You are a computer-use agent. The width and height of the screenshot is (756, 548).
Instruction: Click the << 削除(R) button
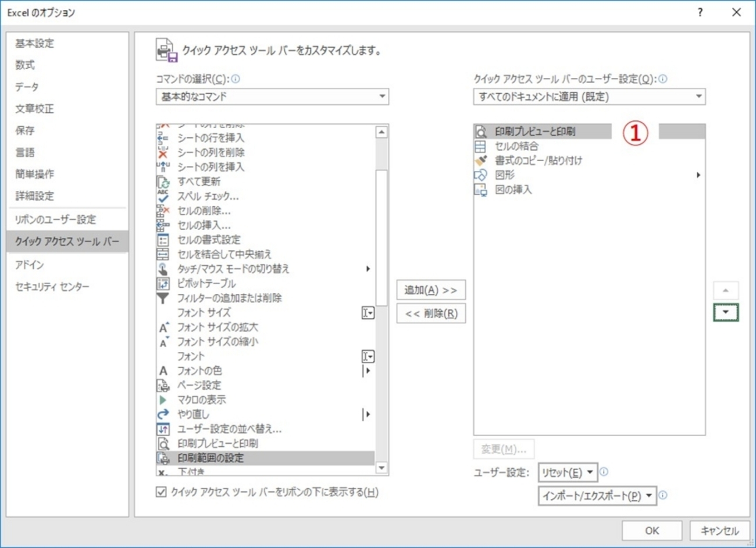click(x=431, y=314)
